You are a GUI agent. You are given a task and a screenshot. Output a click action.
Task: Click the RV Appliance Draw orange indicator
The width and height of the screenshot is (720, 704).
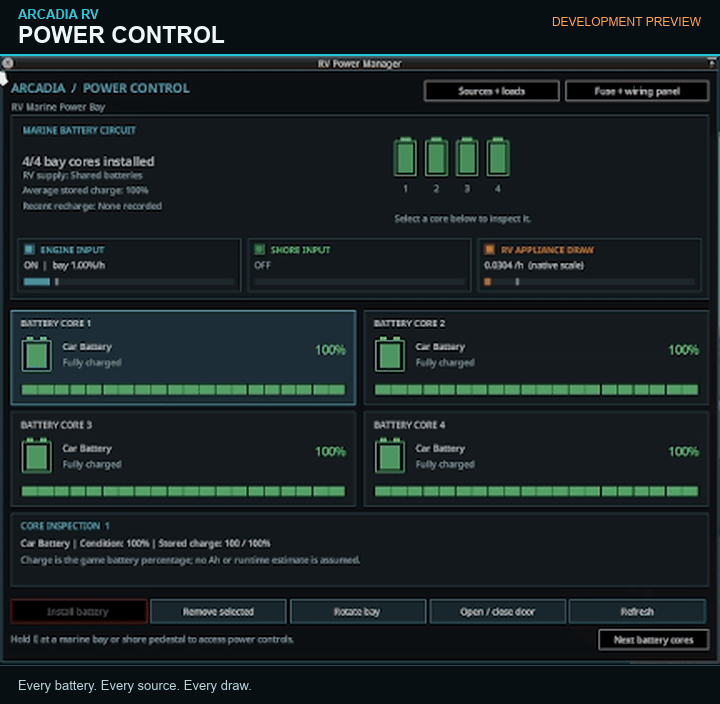pos(489,249)
